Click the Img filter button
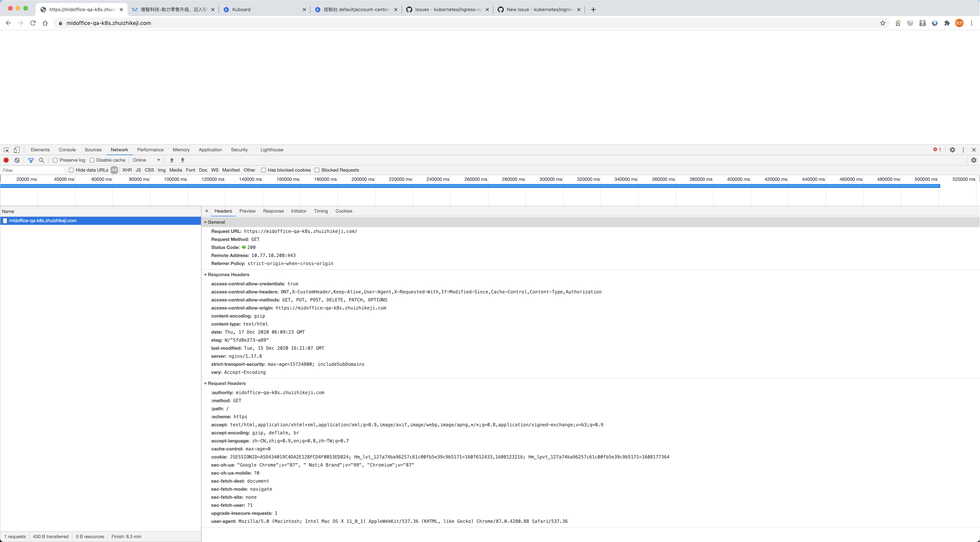The image size is (980, 542). click(162, 170)
